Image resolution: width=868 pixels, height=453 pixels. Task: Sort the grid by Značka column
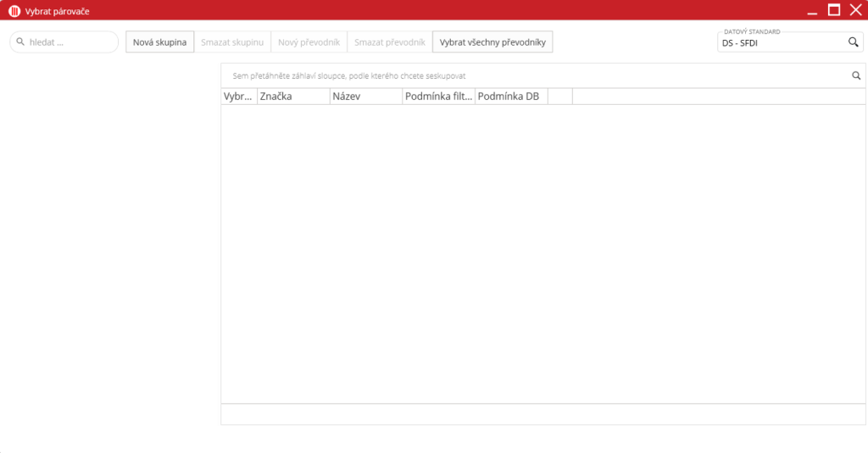coord(293,97)
